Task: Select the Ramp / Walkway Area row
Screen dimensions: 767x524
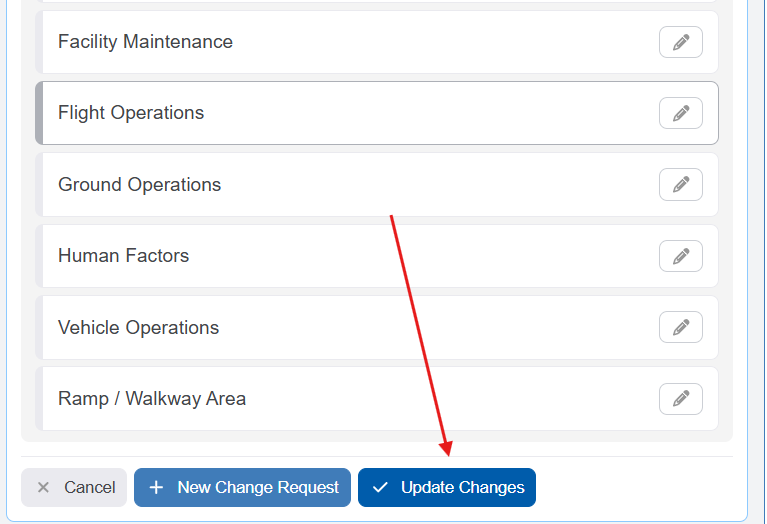Action: (152, 399)
